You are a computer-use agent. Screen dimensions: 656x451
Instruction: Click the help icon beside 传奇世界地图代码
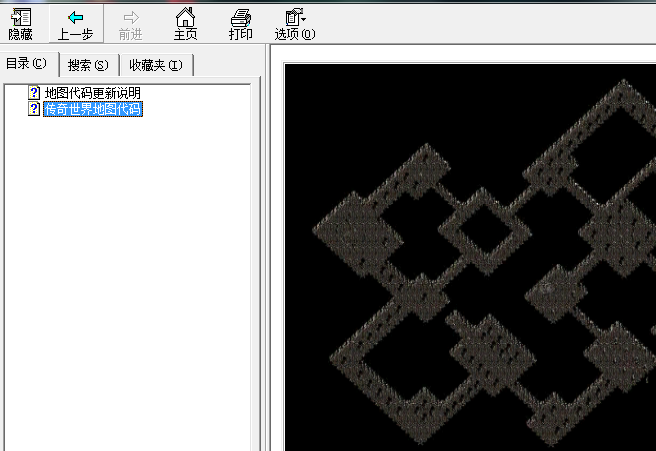(x=34, y=109)
